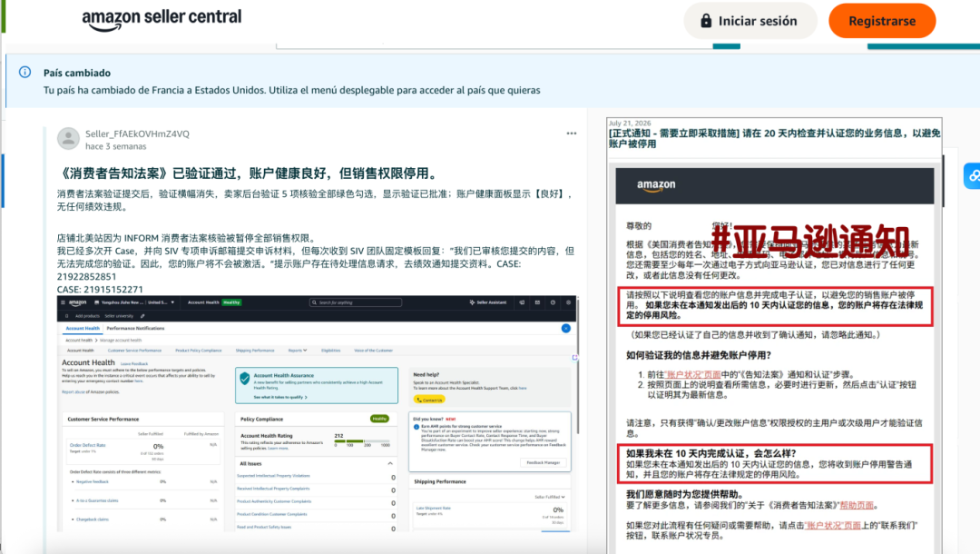Click the grey avatar of Seller_FfAEkOVHmZ4VQ
This screenshot has width=980, height=554.
click(x=69, y=139)
